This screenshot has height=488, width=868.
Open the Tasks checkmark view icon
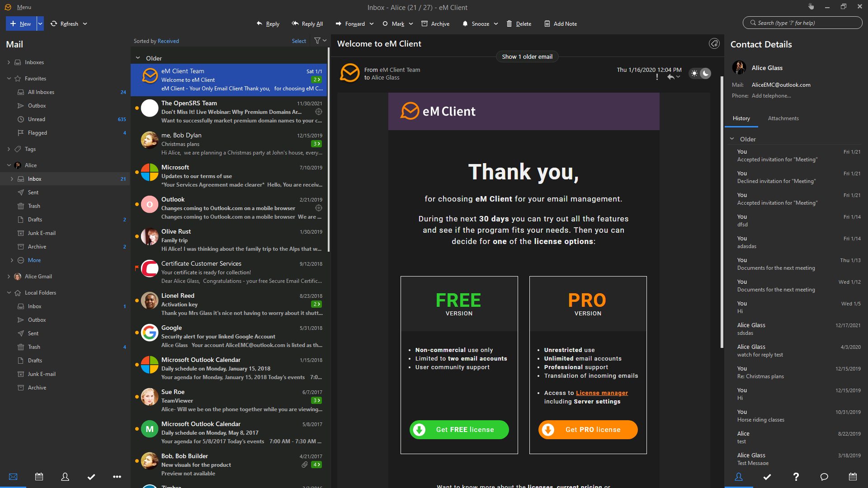91,477
